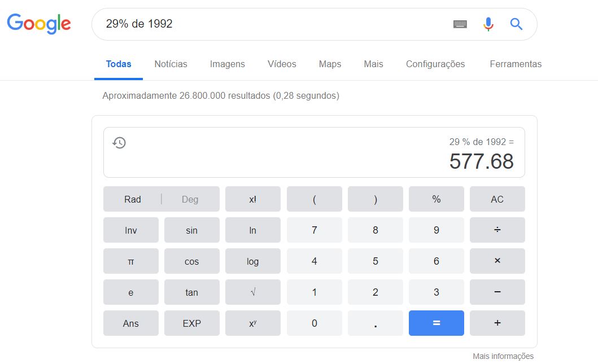The height and width of the screenshot is (364, 598).
Task: Click the multiplication operator key
Action: [497, 261]
